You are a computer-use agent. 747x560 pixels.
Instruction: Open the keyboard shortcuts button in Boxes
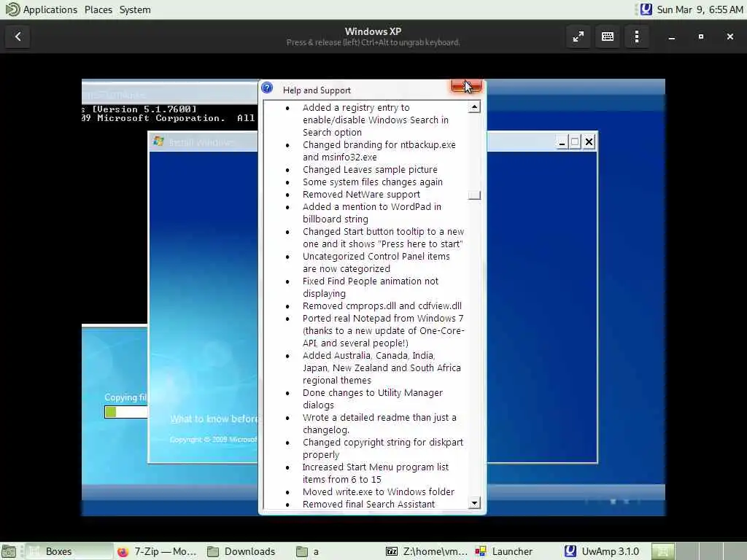tap(608, 36)
